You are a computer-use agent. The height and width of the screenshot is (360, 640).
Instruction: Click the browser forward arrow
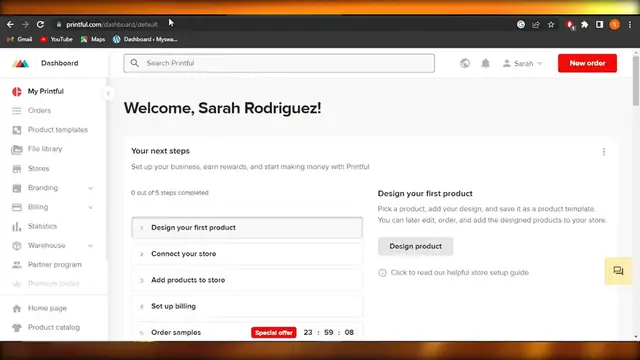tap(25, 24)
